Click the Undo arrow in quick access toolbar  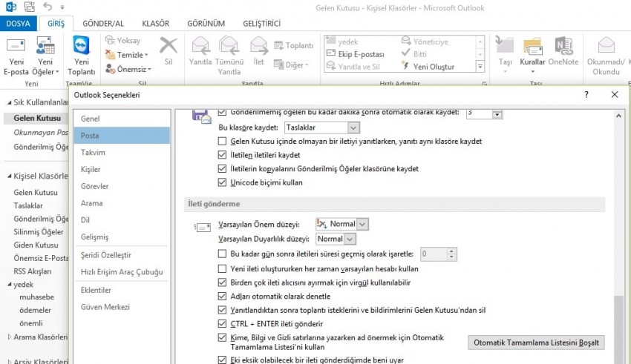click(x=48, y=7)
